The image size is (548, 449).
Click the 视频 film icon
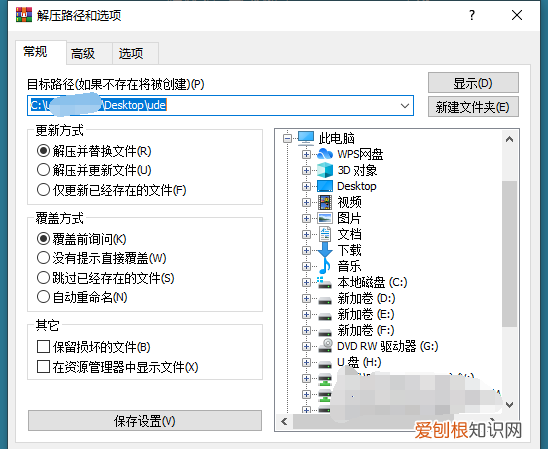pos(325,202)
